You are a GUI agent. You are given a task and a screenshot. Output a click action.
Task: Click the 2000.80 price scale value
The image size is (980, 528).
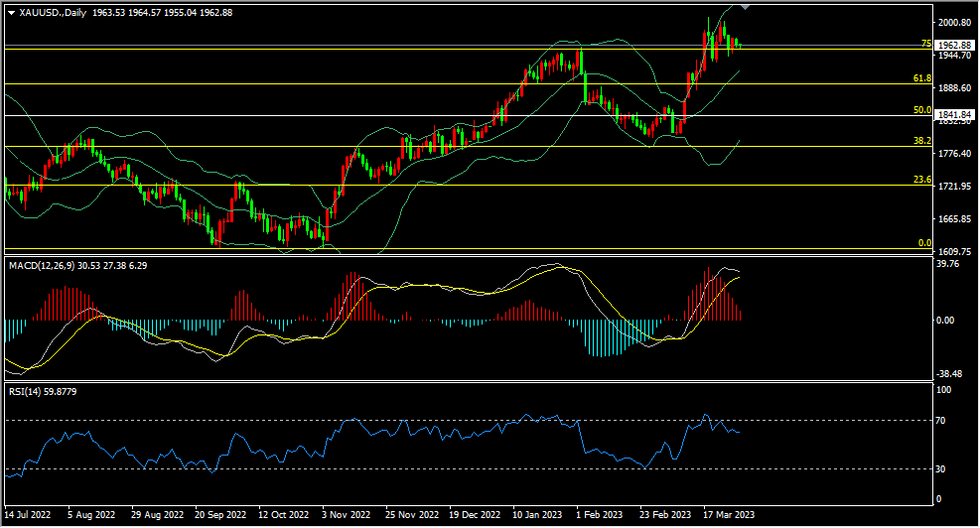pos(954,23)
